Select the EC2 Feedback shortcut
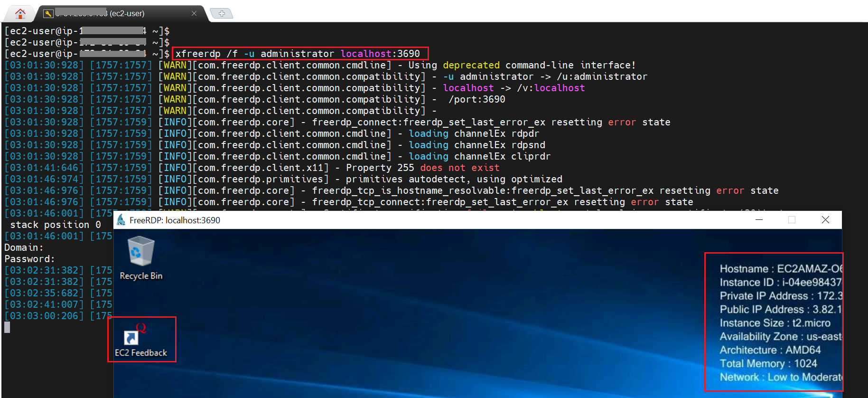Image resolution: width=868 pixels, height=398 pixels. (141, 340)
